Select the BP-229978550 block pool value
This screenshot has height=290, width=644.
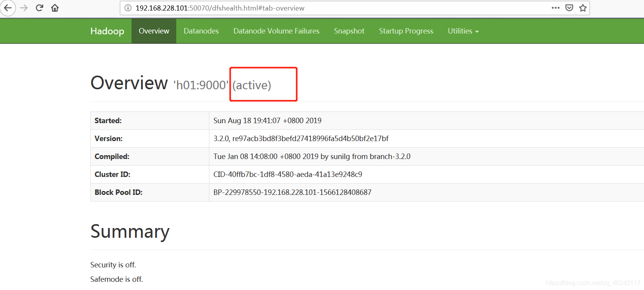tap(292, 192)
